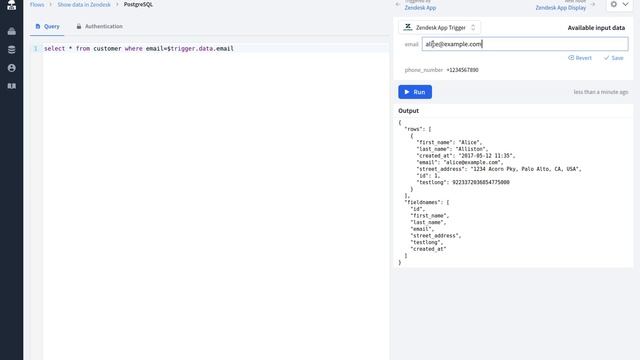Click the Output heading

[408, 111]
